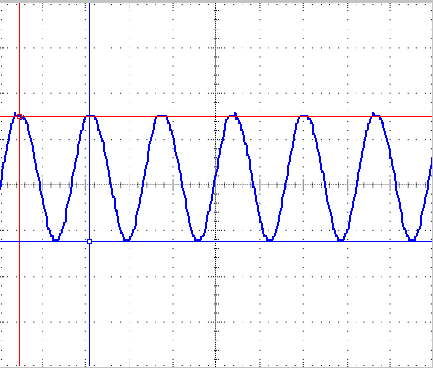Click the grid center where dotted axes cross

click(216, 184)
